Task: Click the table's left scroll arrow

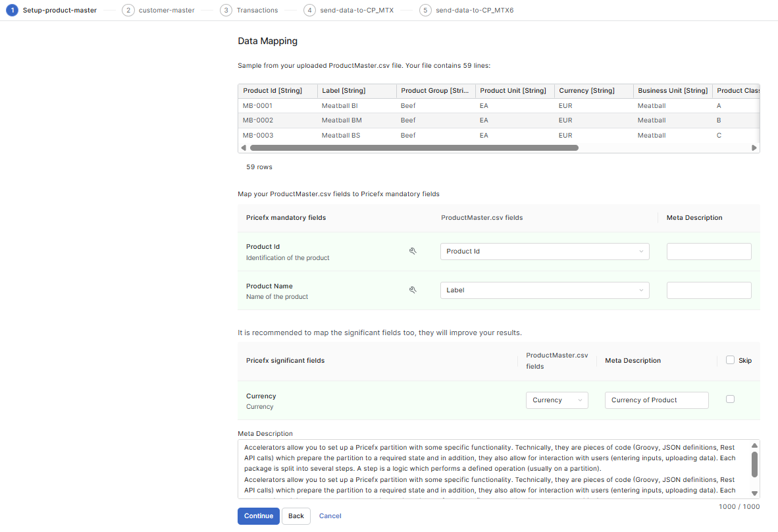Action: coord(244,148)
